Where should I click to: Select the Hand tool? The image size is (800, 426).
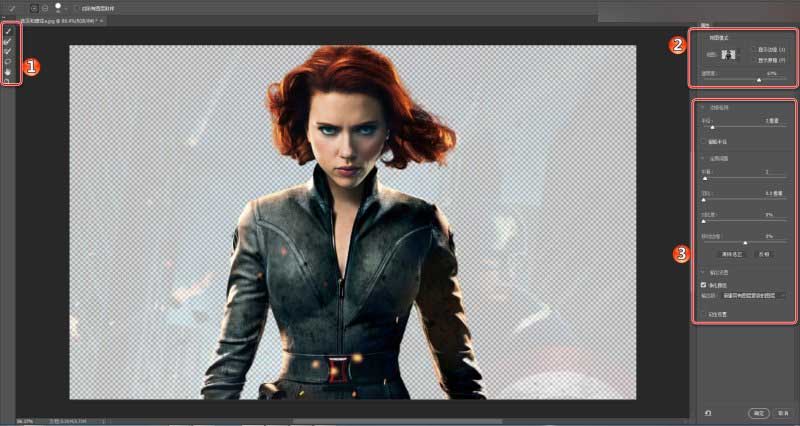pyautogui.click(x=8, y=71)
